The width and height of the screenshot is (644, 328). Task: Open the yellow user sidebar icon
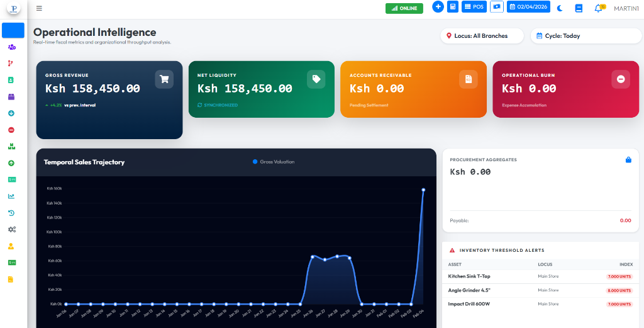(11, 246)
